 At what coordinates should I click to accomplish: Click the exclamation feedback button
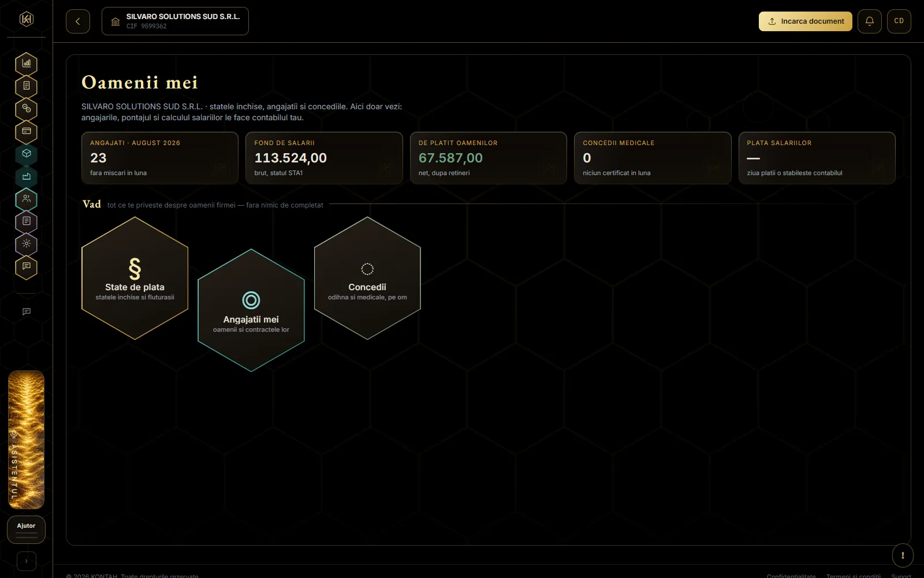903,555
